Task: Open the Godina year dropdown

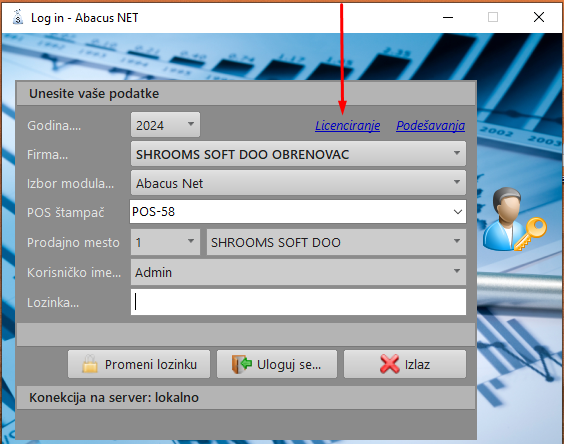Action: tap(165, 125)
